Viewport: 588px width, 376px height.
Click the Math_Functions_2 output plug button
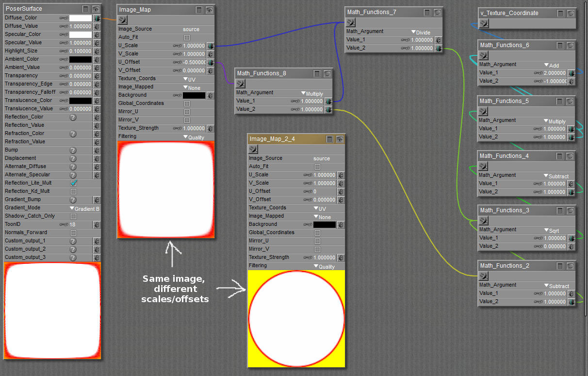(x=484, y=276)
